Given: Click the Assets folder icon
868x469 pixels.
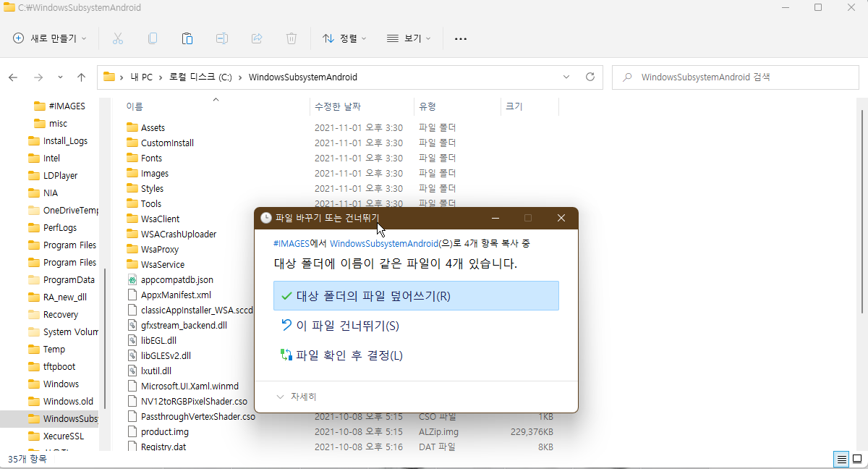Looking at the screenshot, I should (x=132, y=127).
